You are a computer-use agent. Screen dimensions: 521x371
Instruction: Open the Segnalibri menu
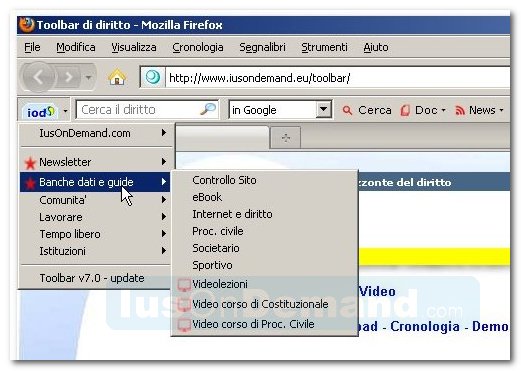(x=262, y=47)
